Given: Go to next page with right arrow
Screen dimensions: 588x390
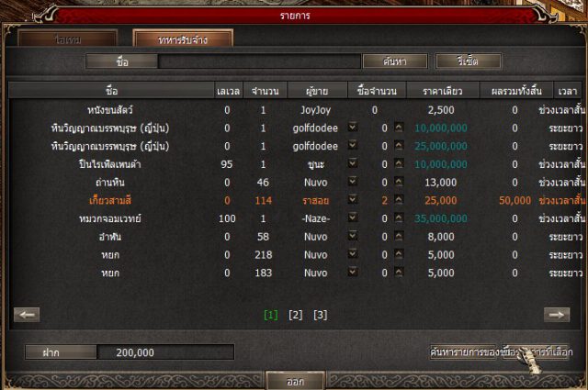Looking at the screenshot, I should (557, 315).
